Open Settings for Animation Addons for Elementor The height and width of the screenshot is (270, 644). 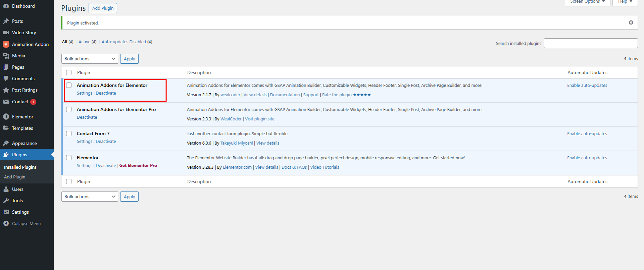[85, 93]
